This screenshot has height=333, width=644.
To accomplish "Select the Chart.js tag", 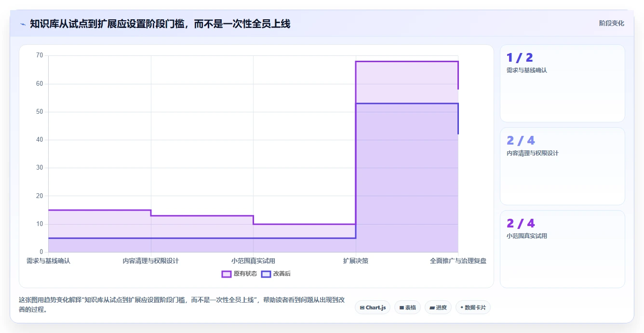I will pos(373,307).
